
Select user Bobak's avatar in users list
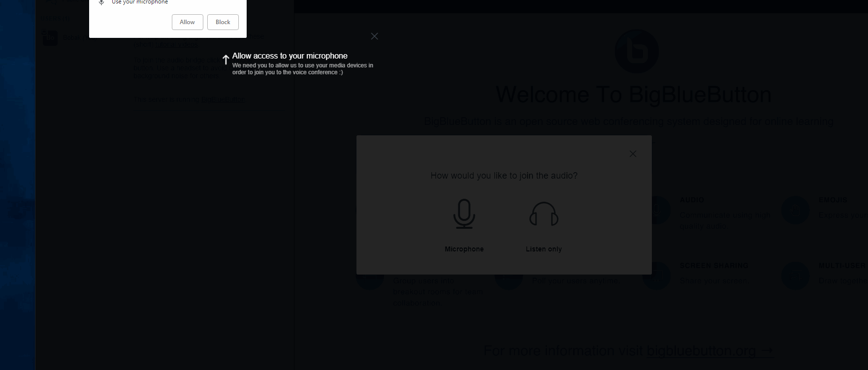pos(50,37)
